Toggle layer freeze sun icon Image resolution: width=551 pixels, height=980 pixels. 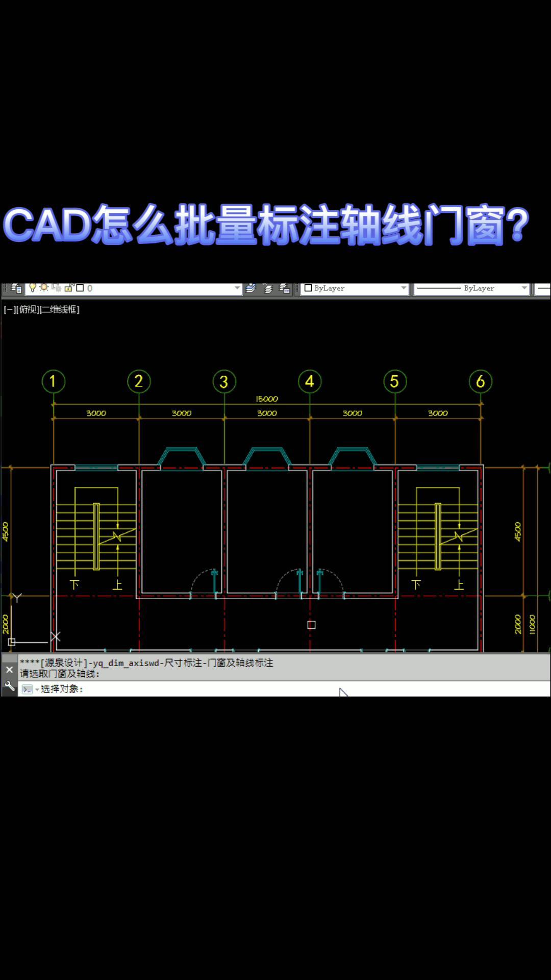pos(44,288)
